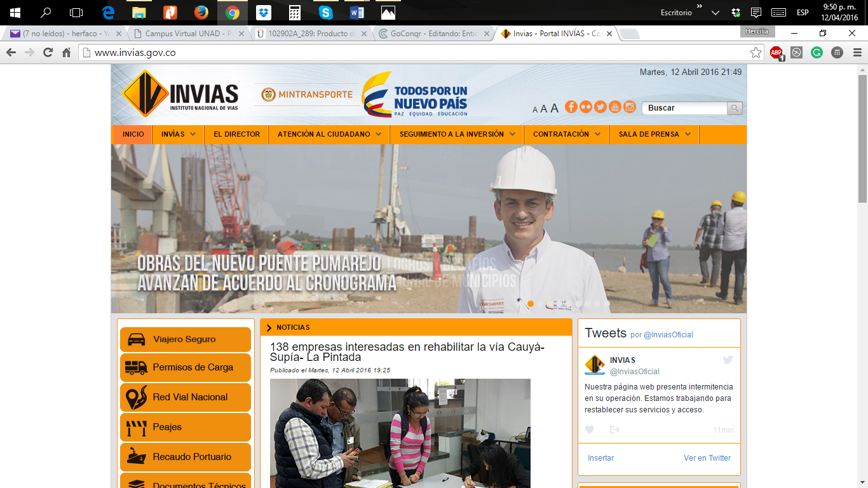This screenshot has height=488, width=868.
Task: Click the Twitter icon beside the Flickr icon
Action: pyautogui.click(x=600, y=107)
